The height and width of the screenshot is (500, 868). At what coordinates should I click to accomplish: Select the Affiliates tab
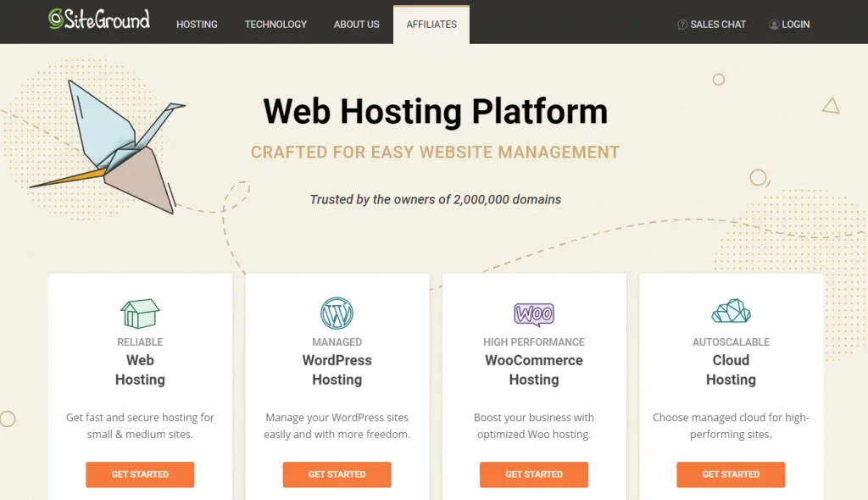coord(431,25)
